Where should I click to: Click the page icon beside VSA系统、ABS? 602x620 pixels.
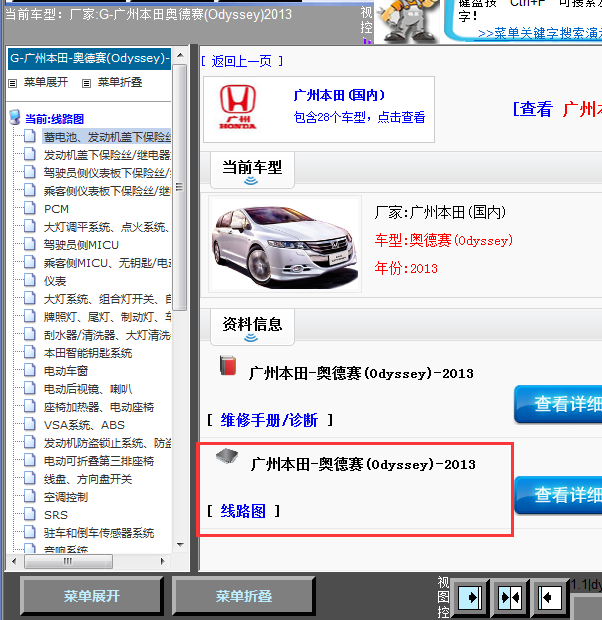click(30, 424)
